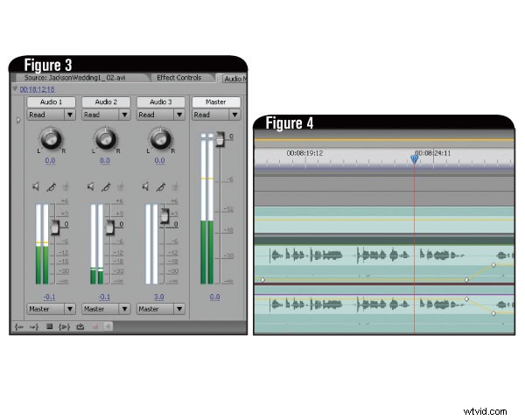Enable recording on Audio 3 track
525x420 pixels.
click(175, 186)
